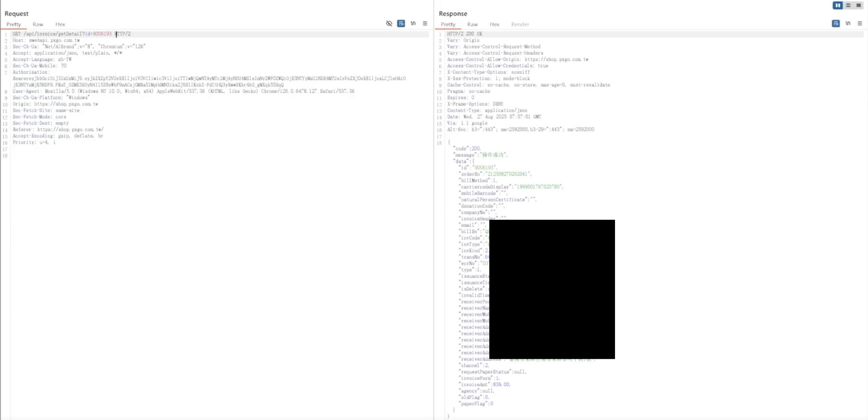
Task: Toggle hidden request fields eye icon
Action: click(x=389, y=23)
